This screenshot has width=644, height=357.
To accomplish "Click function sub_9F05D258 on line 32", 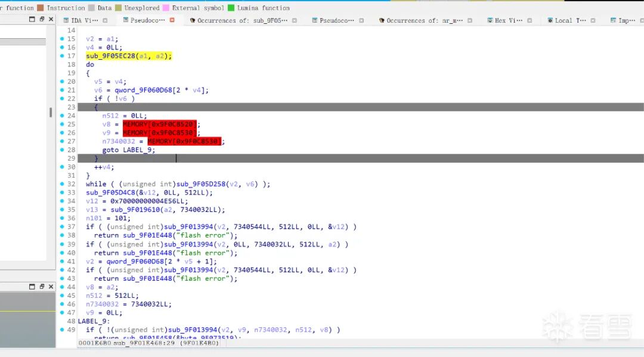I will coord(201,184).
